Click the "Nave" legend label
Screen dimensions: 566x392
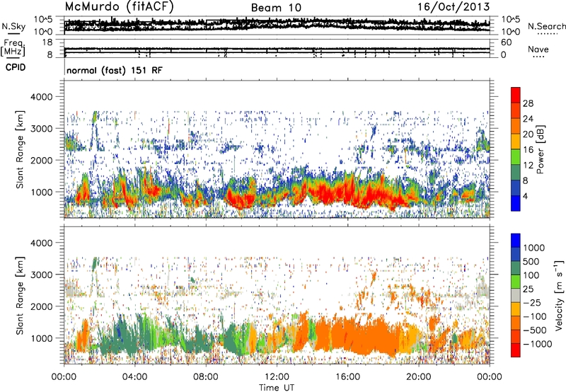point(538,50)
